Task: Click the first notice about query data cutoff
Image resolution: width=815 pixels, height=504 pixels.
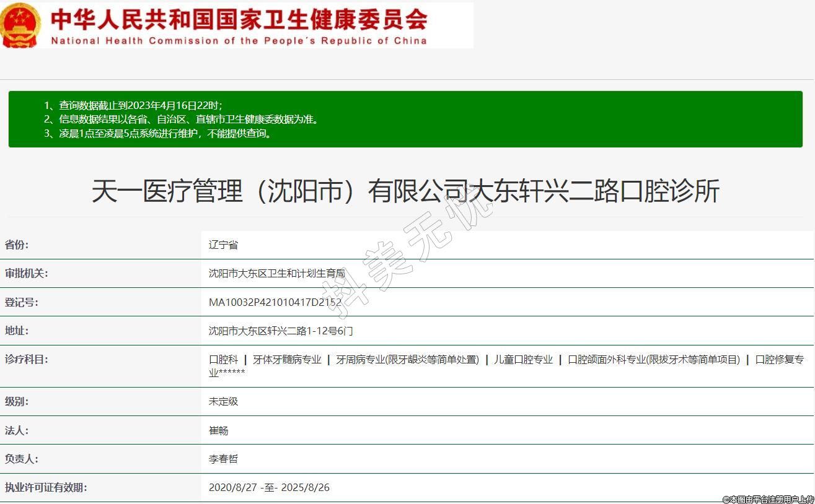Action: coord(133,105)
